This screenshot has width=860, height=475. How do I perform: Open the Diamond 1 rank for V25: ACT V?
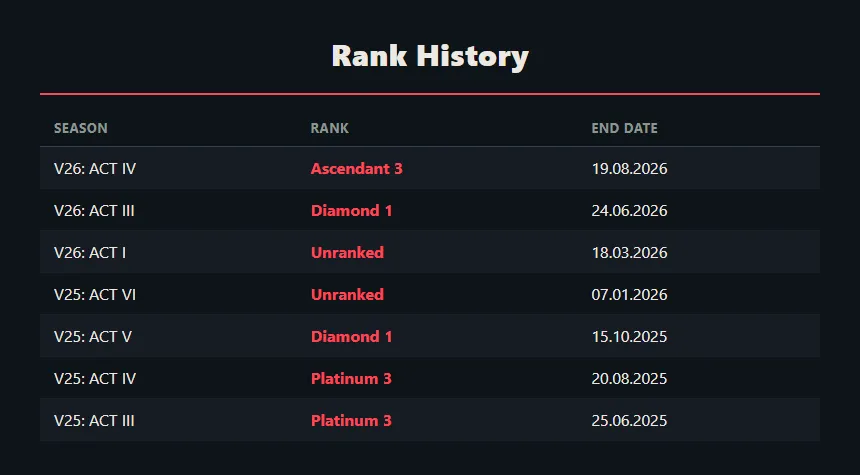pos(352,336)
